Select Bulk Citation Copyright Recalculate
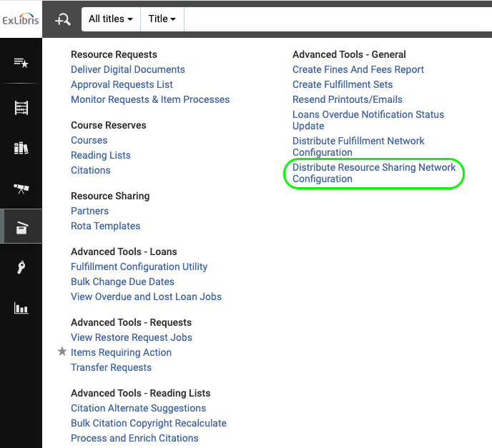 pyautogui.click(x=148, y=423)
